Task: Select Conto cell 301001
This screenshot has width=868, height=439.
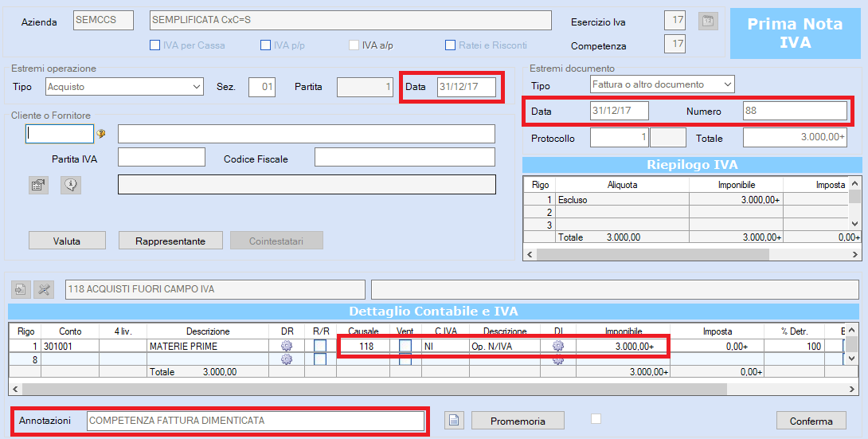Action: point(70,346)
